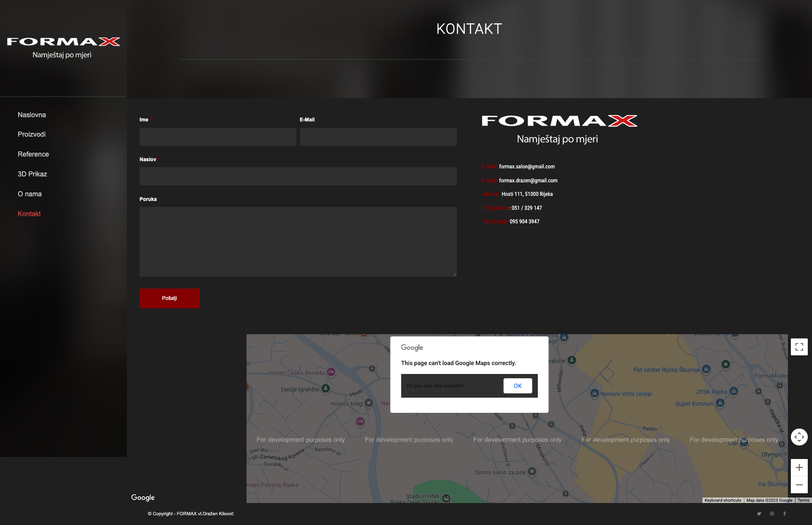Open the Reference page
This screenshot has width=812, height=525.
coord(33,154)
